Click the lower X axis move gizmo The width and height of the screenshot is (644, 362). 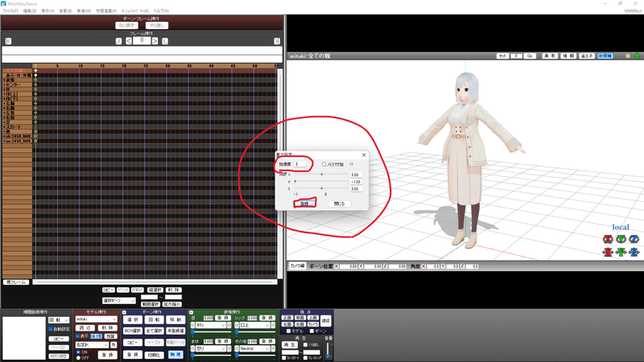pyautogui.click(x=608, y=252)
